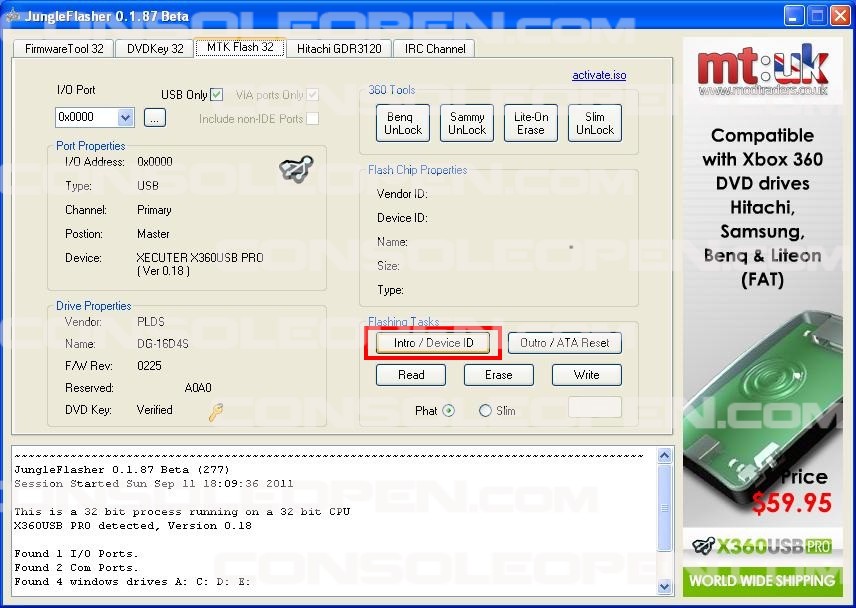
Task: Switch to the FirmwareTool 32 tab
Action: pyautogui.click(x=64, y=49)
